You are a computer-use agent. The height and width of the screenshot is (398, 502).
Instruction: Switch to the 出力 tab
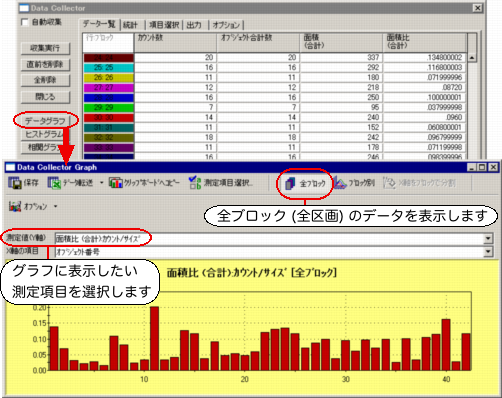194,25
